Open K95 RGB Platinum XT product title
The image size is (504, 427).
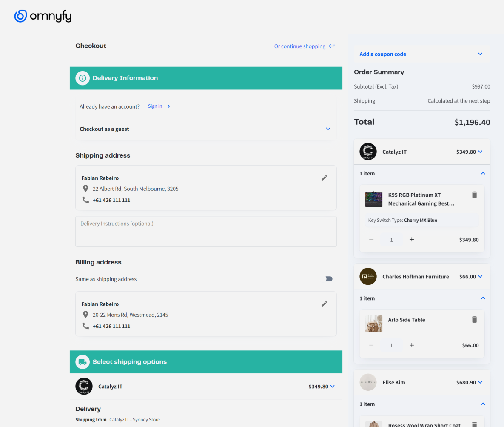(421, 199)
